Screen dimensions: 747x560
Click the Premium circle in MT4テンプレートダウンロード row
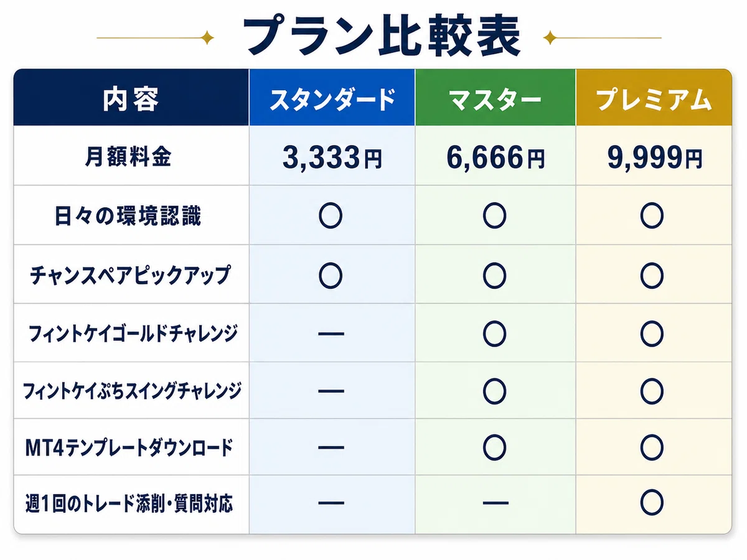[652, 447]
